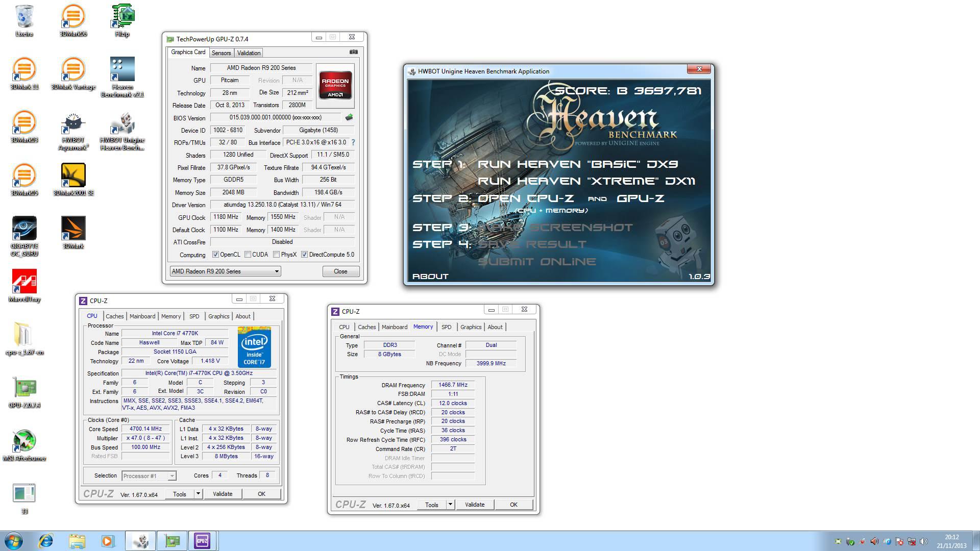Toggle the DirectCompute 5.0 checkbox in GPU-Z
The height and width of the screenshot is (551, 980).
click(x=304, y=255)
